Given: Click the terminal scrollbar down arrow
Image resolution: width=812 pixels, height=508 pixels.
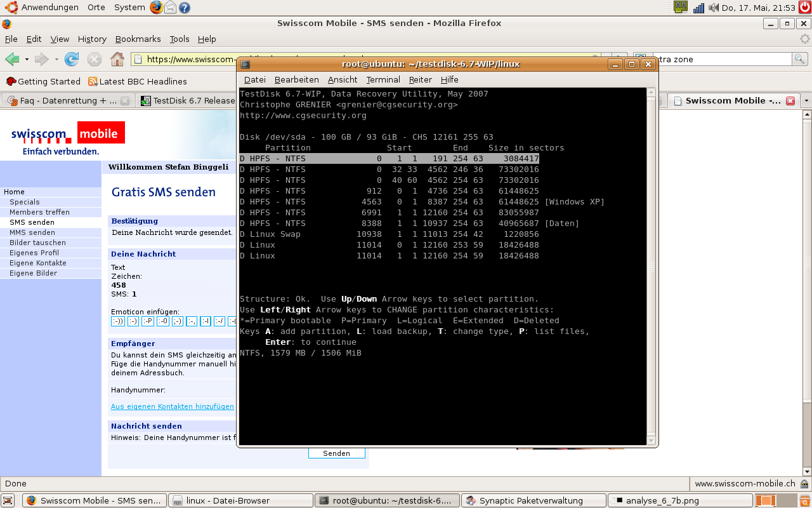Looking at the screenshot, I should pos(650,440).
